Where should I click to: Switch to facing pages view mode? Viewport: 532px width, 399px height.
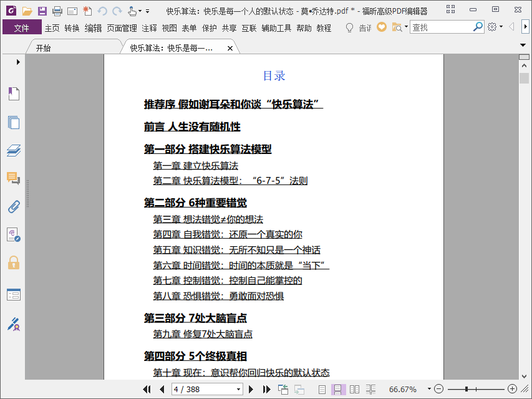[x=354, y=389]
